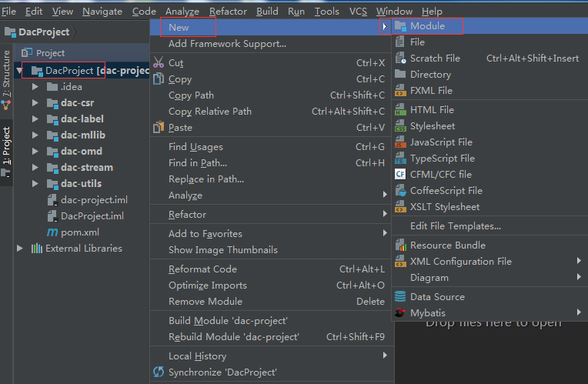This screenshot has height=384, width=588.
Task: Open the File menu
Action: pos(8,12)
